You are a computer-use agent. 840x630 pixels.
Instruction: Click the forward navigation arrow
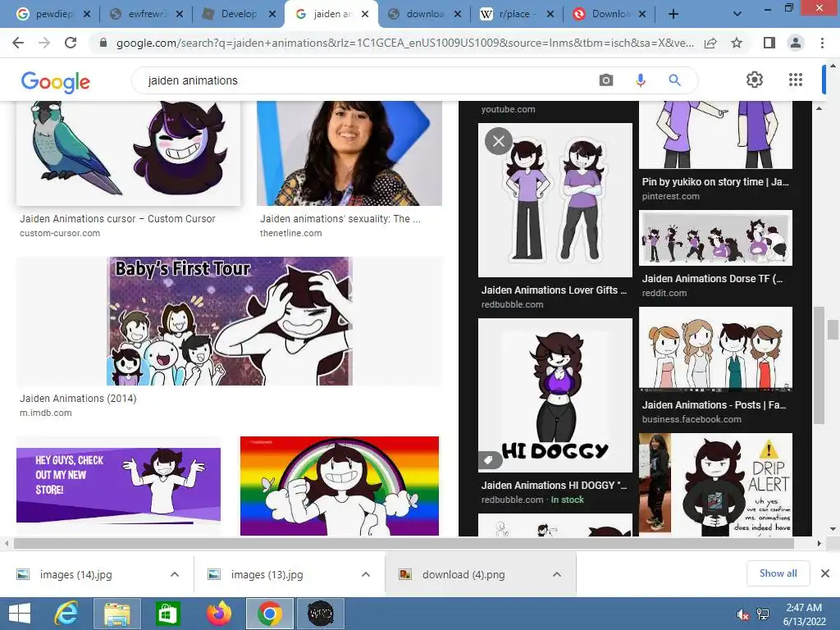point(44,43)
